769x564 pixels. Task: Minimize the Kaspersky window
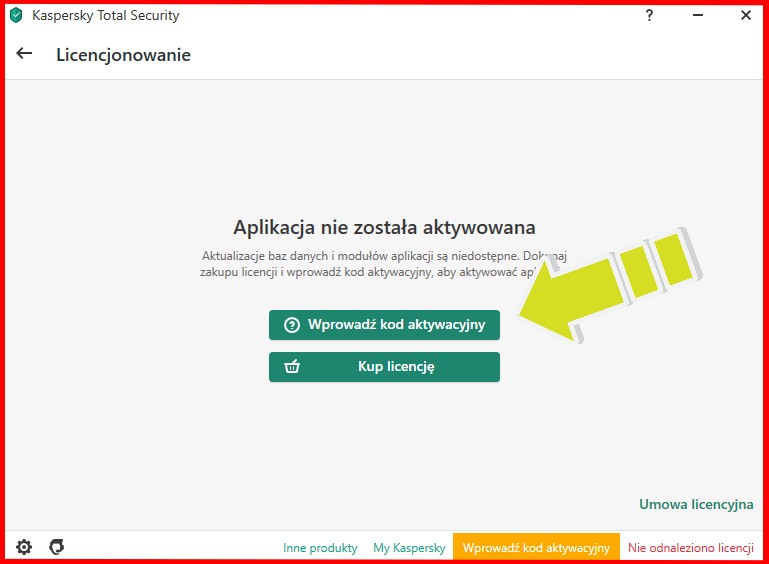point(697,15)
